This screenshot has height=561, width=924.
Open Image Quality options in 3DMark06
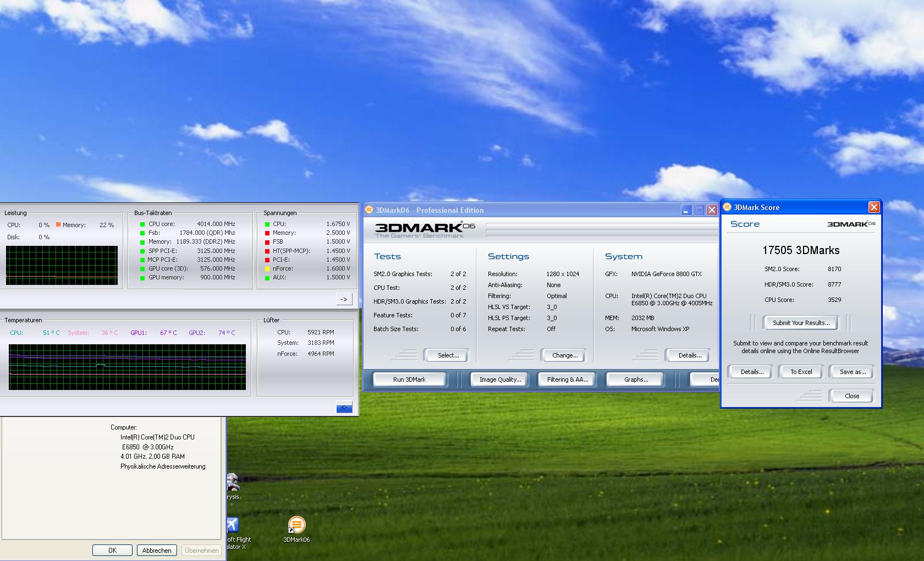click(x=500, y=380)
